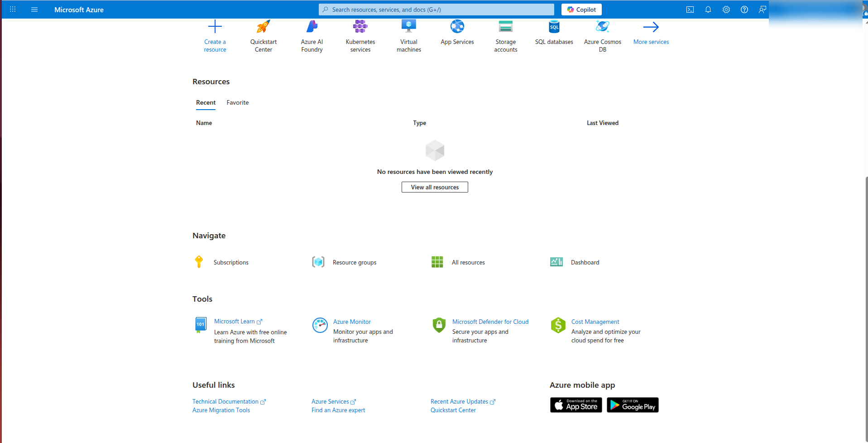Open the Quickstart Center useful link
This screenshot has width=868, height=443.
point(453,410)
